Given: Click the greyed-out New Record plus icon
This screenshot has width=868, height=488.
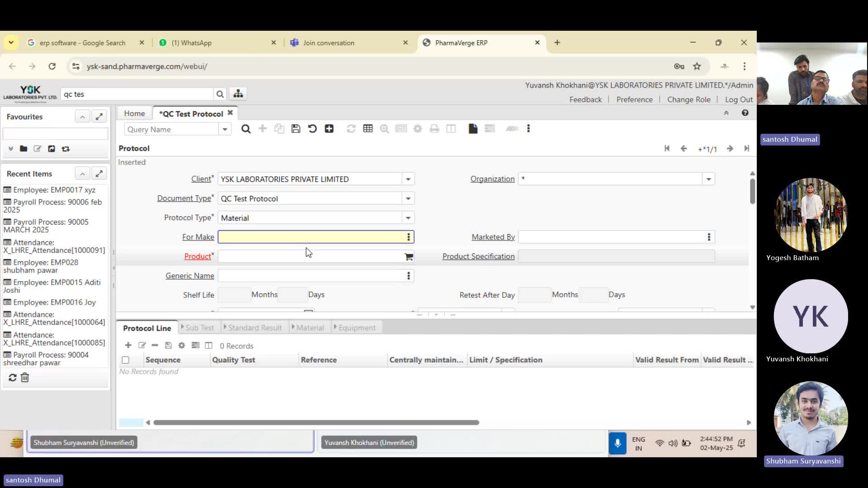Looking at the screenshot, I should tap(262, 129).
